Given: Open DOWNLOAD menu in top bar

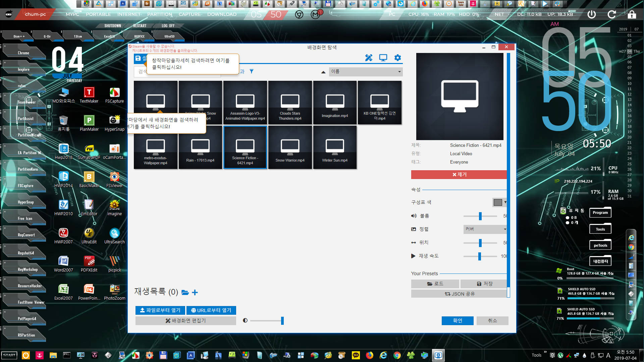Looking at the screenshot, I should coord(222,14).
